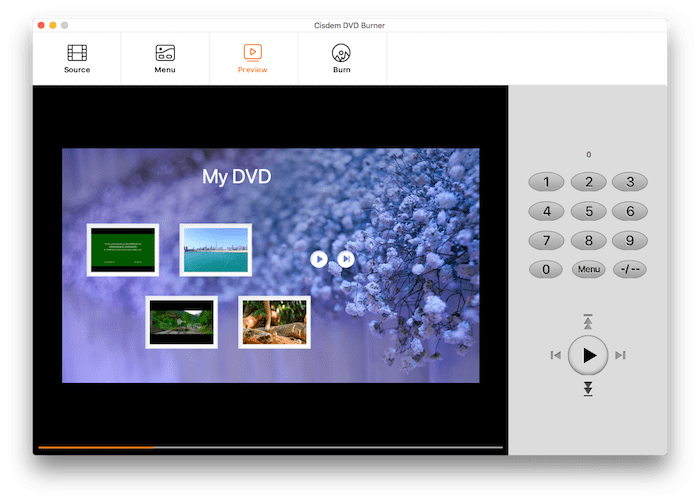Click the remote up arrow icon
The image size is (700, 502).
click(588, 321)
